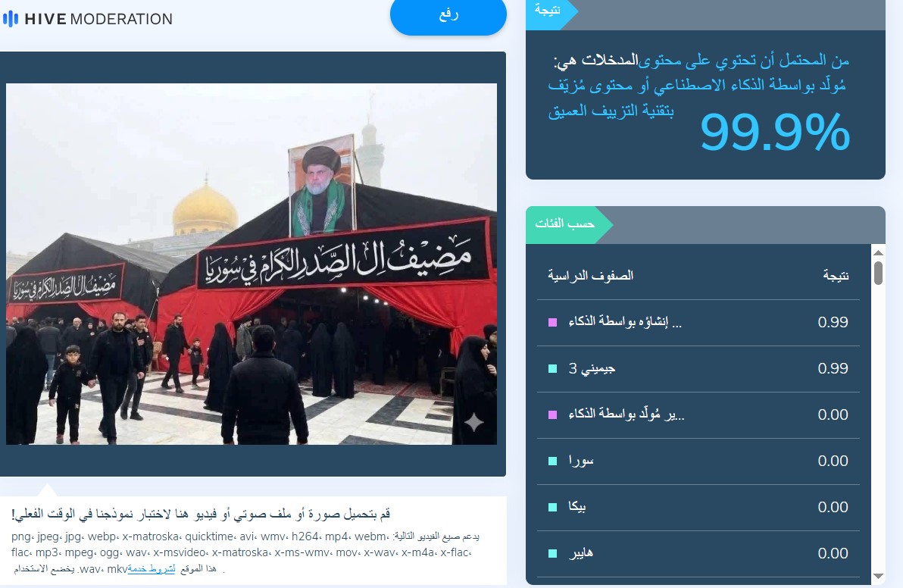Click the scrollbar down arrow in categories panel

pyautogui.click(x=878, y=576)
